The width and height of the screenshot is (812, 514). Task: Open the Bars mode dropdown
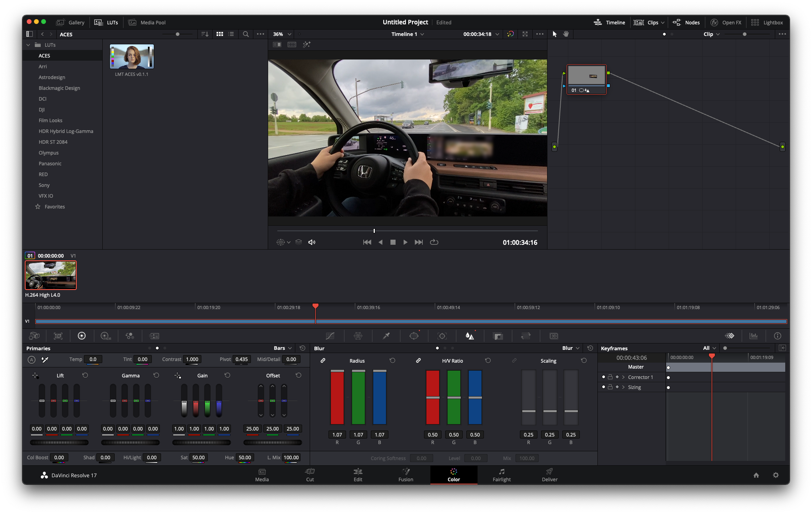tap(283, 348)
